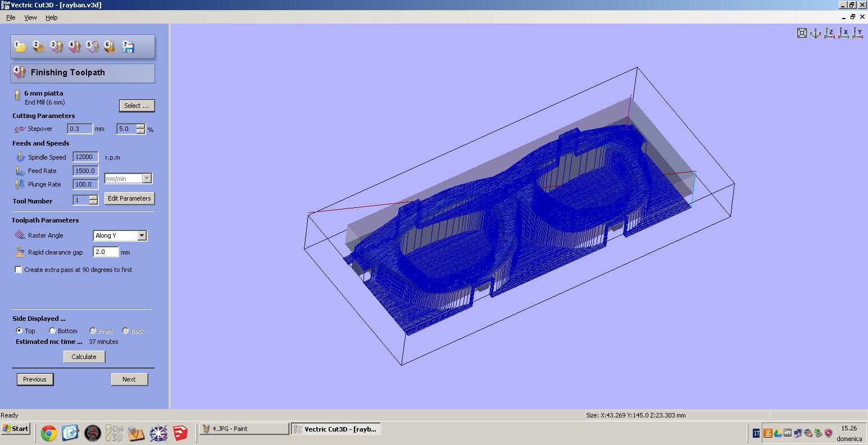Image resolution: width=868 pixels, height=445 pixels.
Task: Click the Tool Number field
Action: click(81, 200)
